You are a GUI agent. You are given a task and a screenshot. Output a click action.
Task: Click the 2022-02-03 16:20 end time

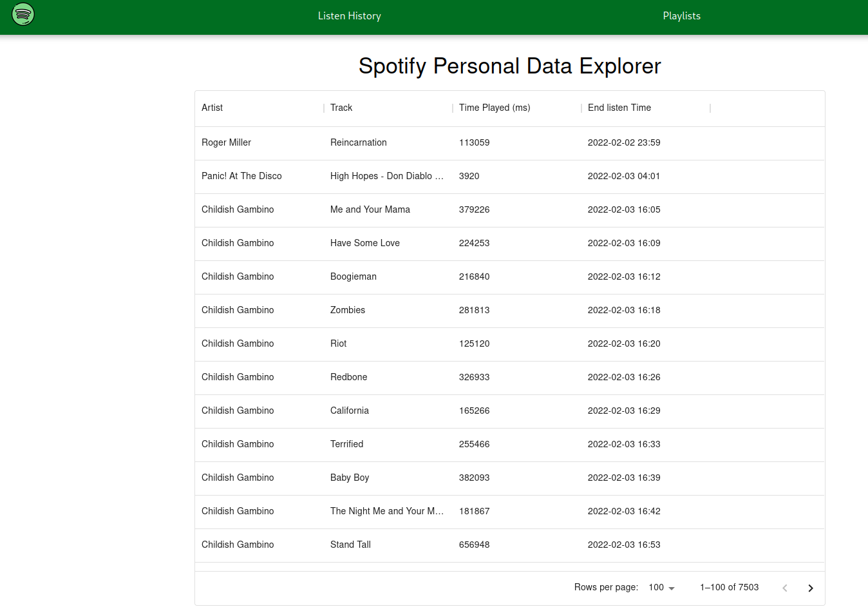click(624, 343)
